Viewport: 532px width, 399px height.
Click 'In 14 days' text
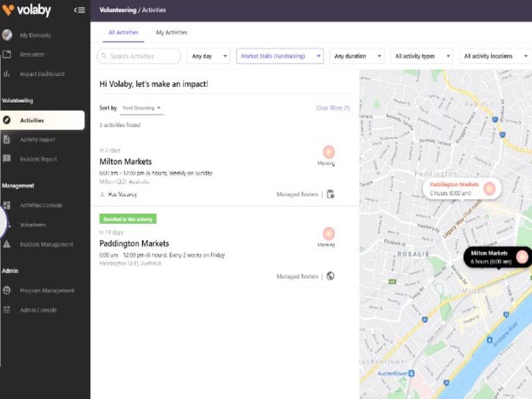pos(111,232)
